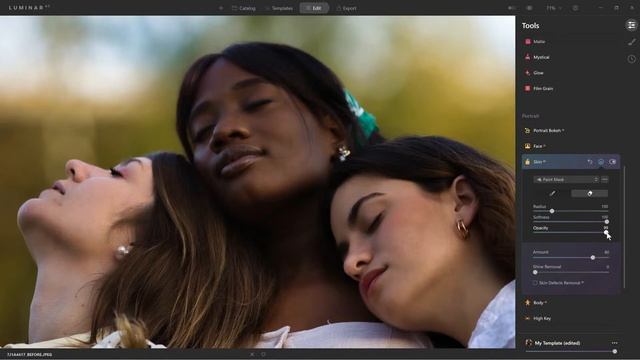Open the 71% zoom dropdown
This screenshot has height=360, width=640.
click(554, 8)
